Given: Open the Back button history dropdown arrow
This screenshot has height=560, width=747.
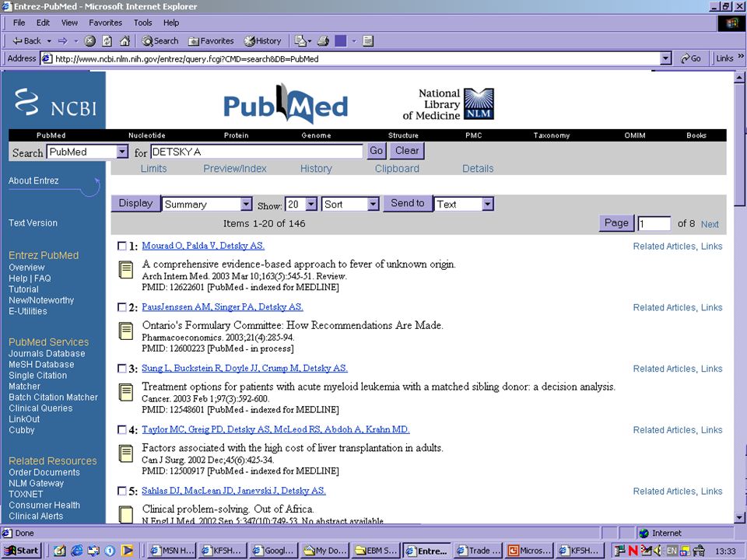Looking at the screenshot, I should (x=49, y=41).
